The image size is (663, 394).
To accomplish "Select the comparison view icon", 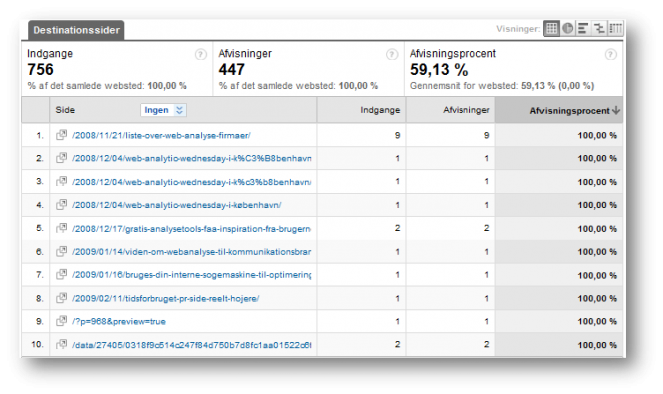I will tap(599, 28).
